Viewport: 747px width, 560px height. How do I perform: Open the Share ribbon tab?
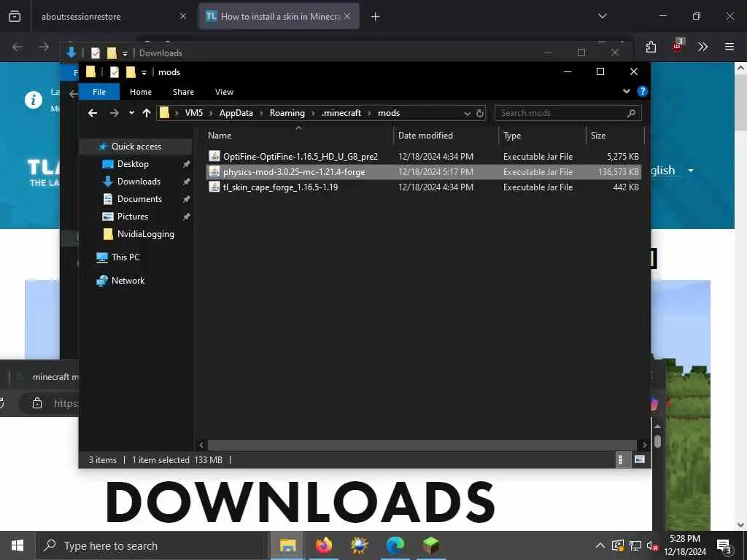(183, 92)
